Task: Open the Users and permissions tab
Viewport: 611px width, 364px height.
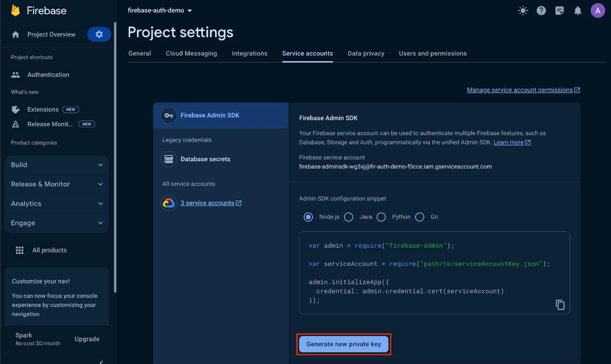Action: pos(433,53)
